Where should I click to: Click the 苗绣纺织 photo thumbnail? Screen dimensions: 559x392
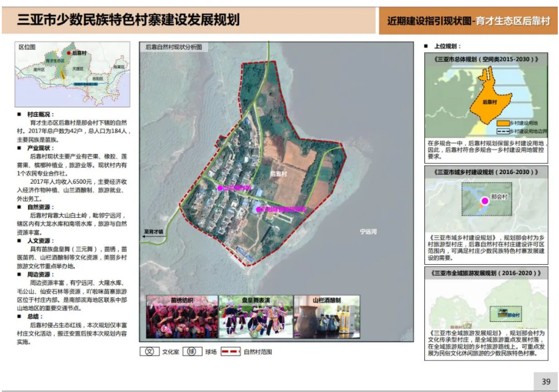[x=181, y=319]
